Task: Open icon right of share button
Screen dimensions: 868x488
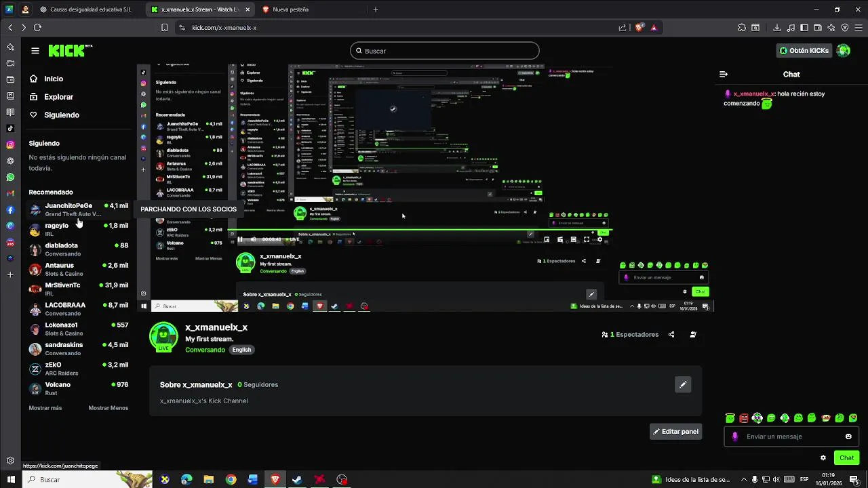Action: (692, 334)
